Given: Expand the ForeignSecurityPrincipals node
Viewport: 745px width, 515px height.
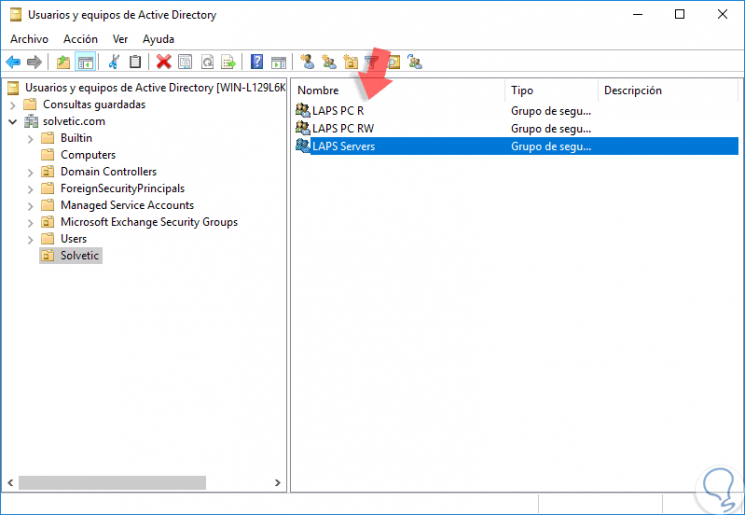Looking at the screenshot, I should tap(30, 189).
